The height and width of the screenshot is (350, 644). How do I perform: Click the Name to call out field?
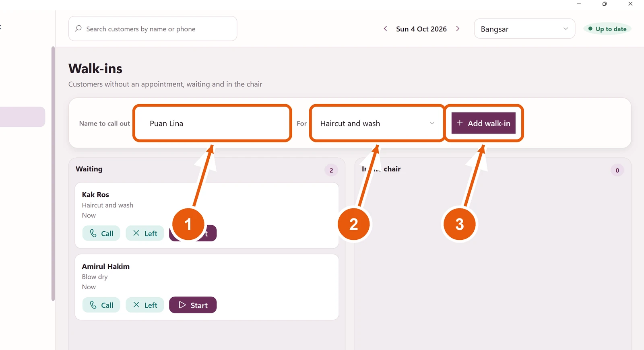point(212,124)
